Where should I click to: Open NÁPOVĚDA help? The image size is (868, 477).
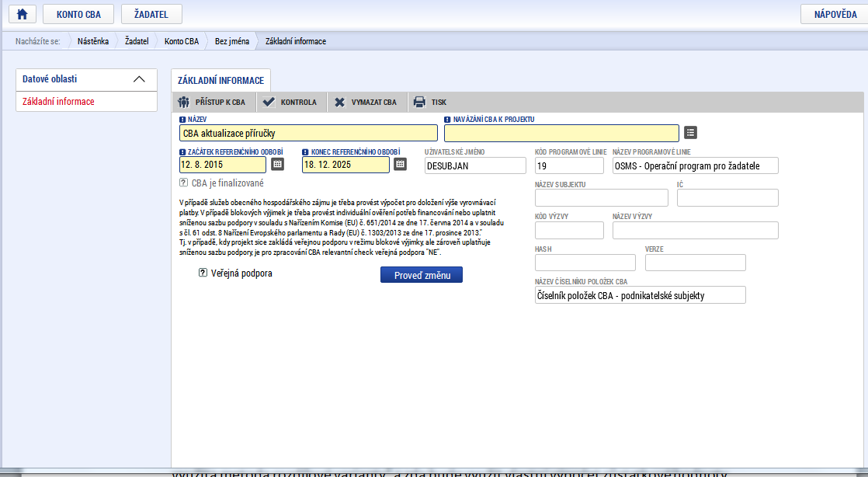click(x=835, y=15)
